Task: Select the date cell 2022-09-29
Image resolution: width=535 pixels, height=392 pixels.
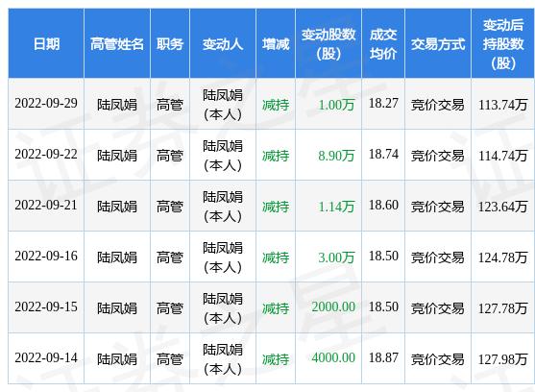Action: (x=46, y=103)
